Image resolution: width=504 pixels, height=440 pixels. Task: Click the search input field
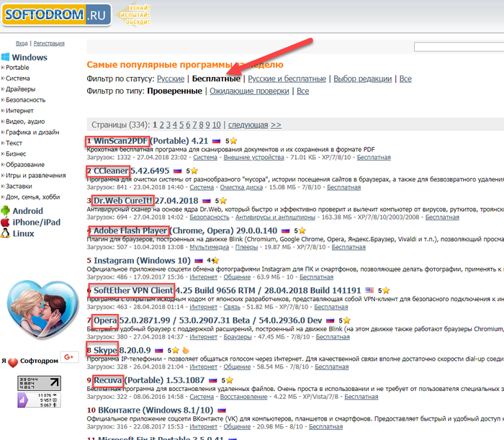(459, 47)
